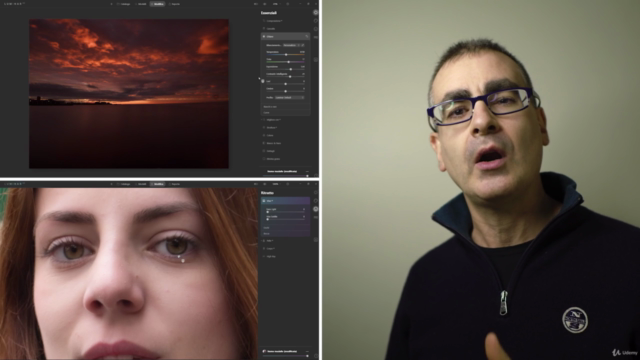
Task: Open history clock icon in lower window
Action: click(316, 356)
